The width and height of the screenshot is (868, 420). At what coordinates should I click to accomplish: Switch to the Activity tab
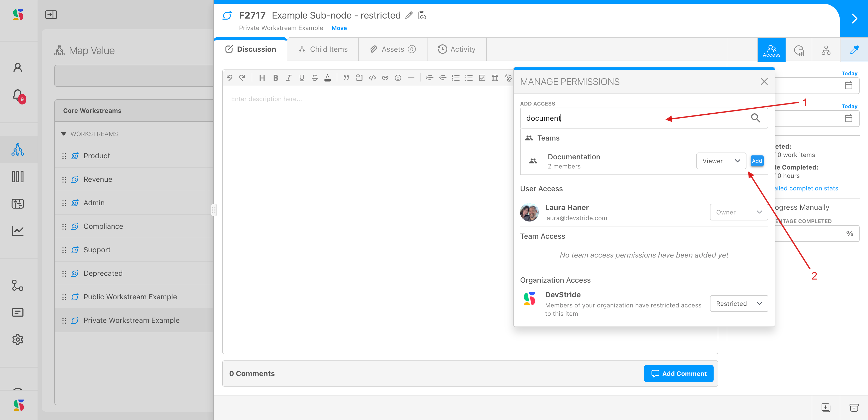456,49
